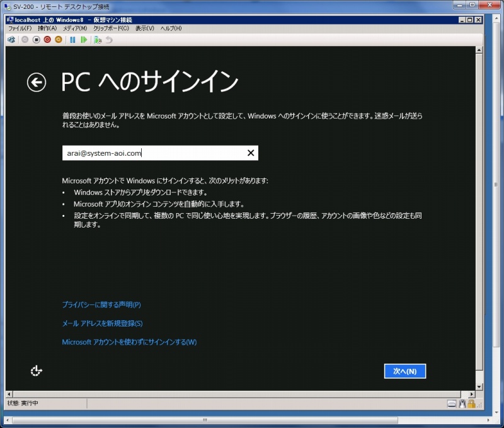Screen dimensions: 504x428
Task: Open the プライバシーに関する声明(P) link
Action: (x=101, y=304)
